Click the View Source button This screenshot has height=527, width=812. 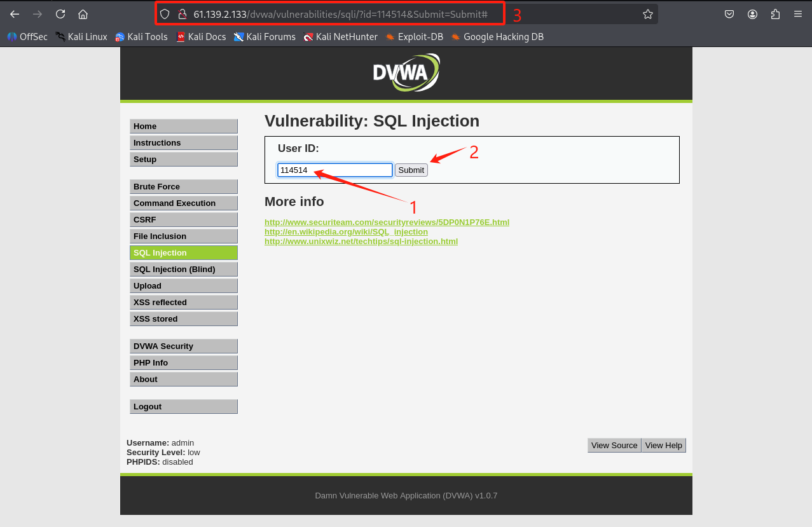pyautogui.click(x=614, y=446)
